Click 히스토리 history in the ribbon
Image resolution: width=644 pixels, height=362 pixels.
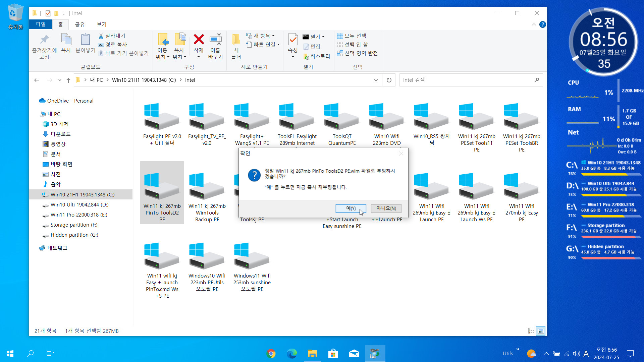[317, 56]
